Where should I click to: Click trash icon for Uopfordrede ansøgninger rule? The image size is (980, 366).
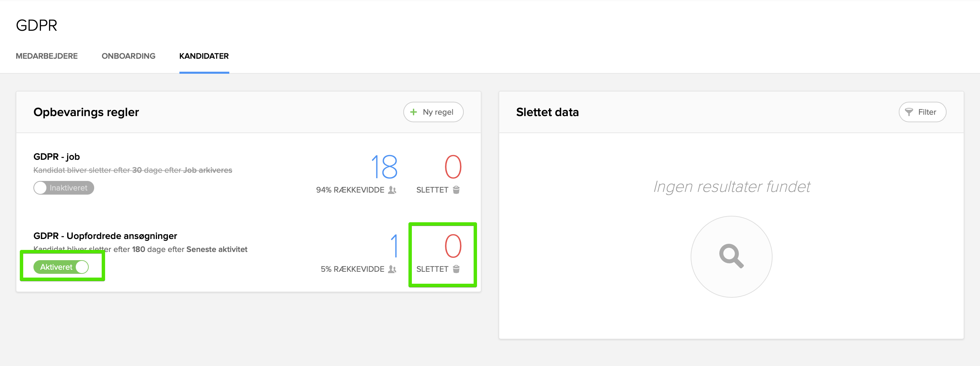click(456, 269)
